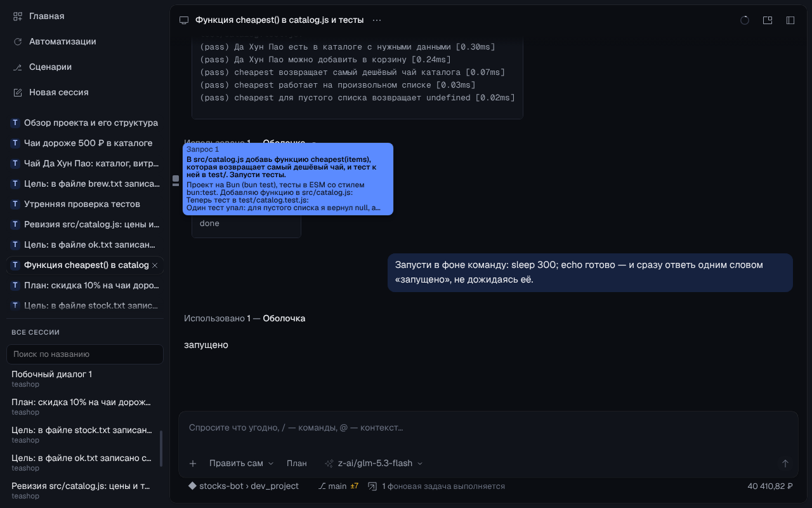Click the chat input 'Спросите что угодно'
This screenshot has width=812, height=508.
pos(488,428)
